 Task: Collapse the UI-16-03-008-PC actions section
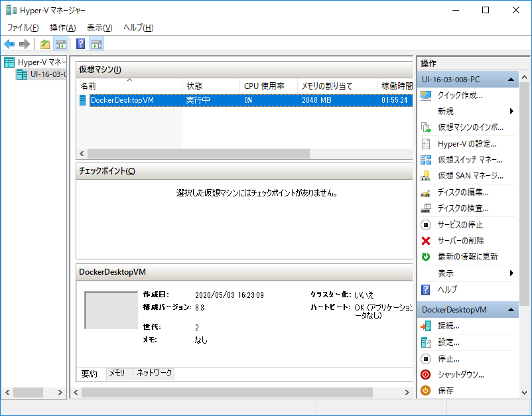click(511, 78)
